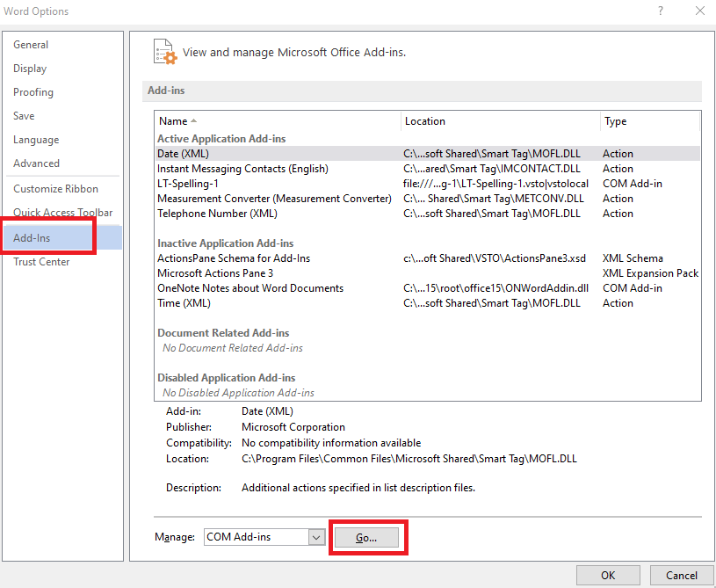Sort by Location column header

[500, 121]
